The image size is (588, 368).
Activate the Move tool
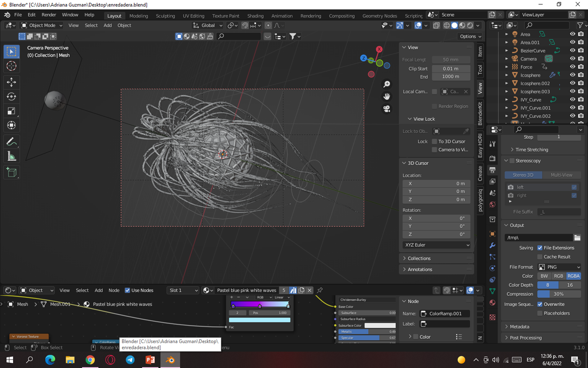tap(11, 82)
